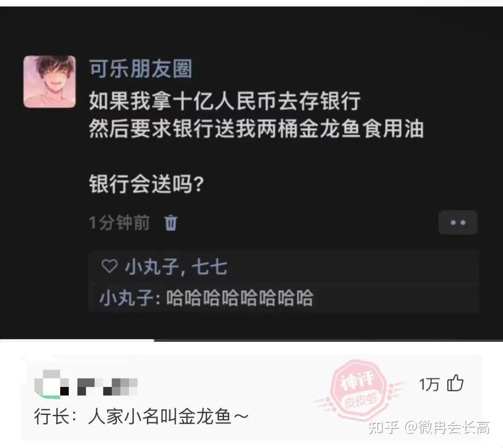Tap the heart icon in likes row

point(109,266)
